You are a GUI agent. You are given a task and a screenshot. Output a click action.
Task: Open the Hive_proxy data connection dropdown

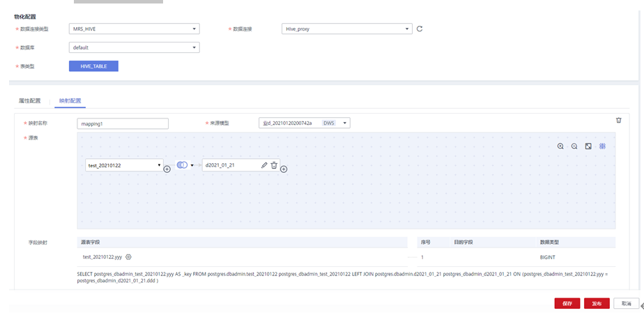point(347,29)
